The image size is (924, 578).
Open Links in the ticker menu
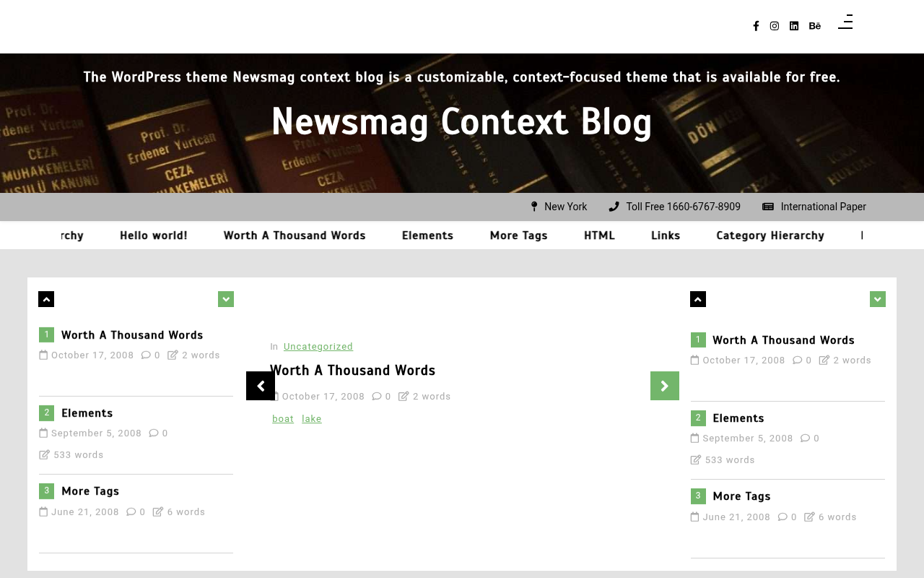(666, 236)
